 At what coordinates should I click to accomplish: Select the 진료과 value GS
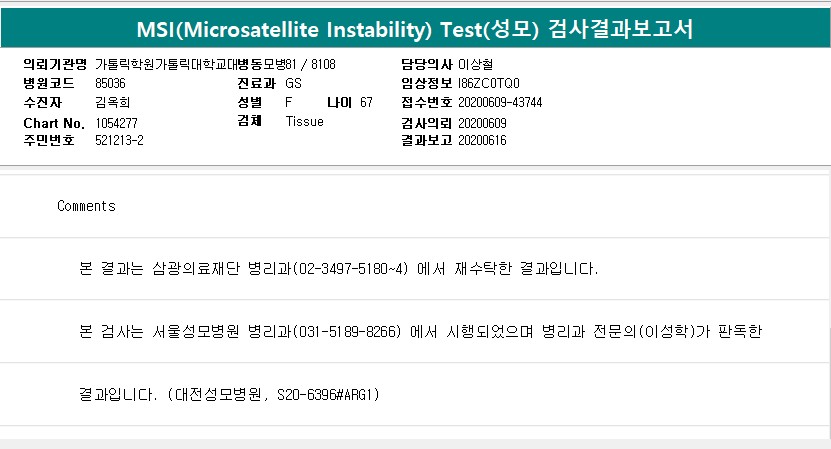click(x=293, y=84)
